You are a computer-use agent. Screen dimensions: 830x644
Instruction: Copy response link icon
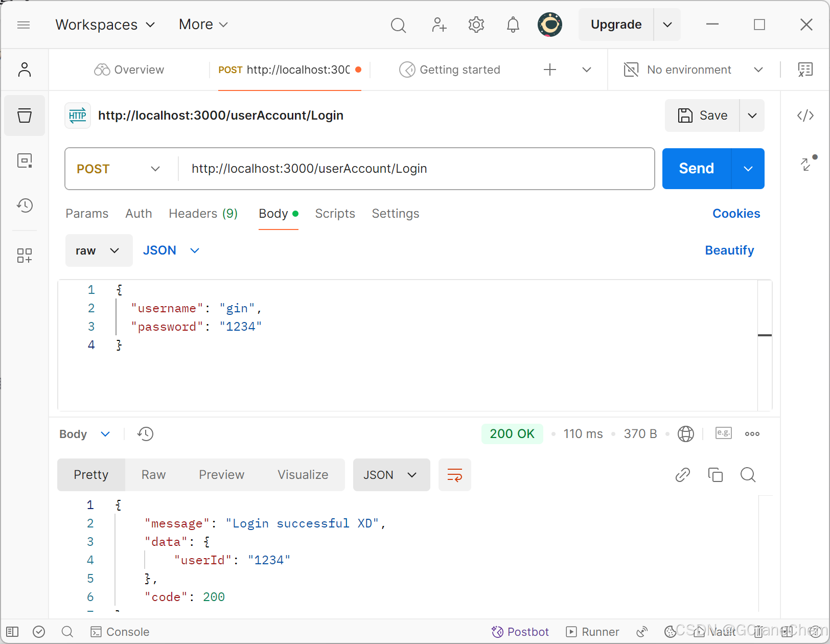(x=683, y=475)
